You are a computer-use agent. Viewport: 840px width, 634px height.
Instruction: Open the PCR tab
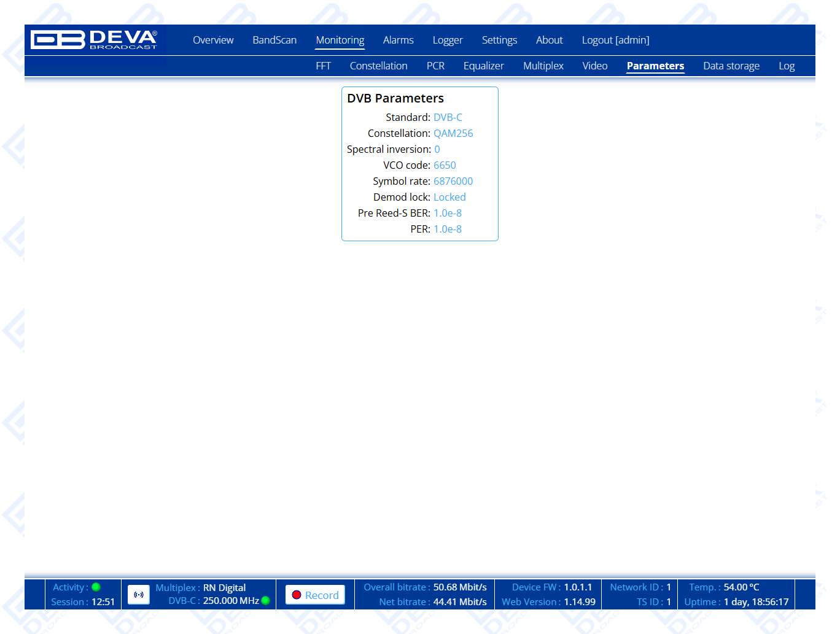point(435,66)
